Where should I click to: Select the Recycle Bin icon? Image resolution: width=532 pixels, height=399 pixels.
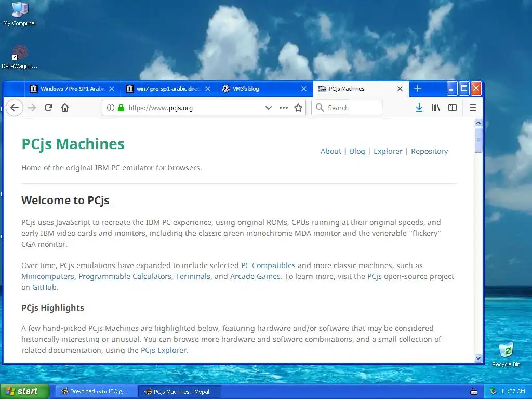(x=506, y=355)
